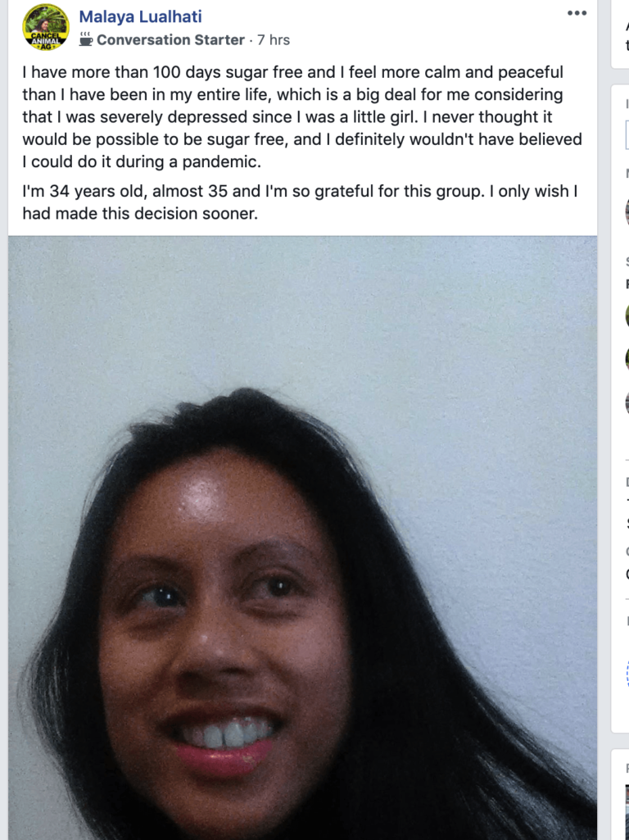Select the lower green avatar in the right sidebar
This screenshot has width=629, height=840.
[627, 358]
